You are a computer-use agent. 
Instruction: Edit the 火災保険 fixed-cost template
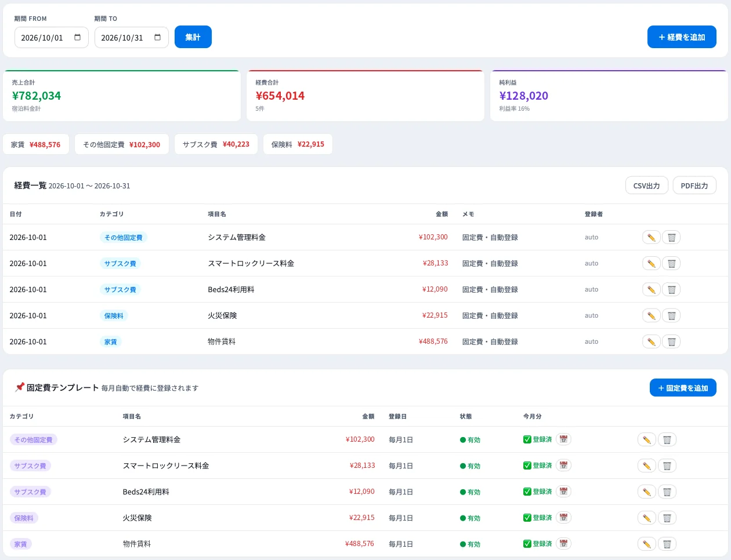[x=647, y=518]
